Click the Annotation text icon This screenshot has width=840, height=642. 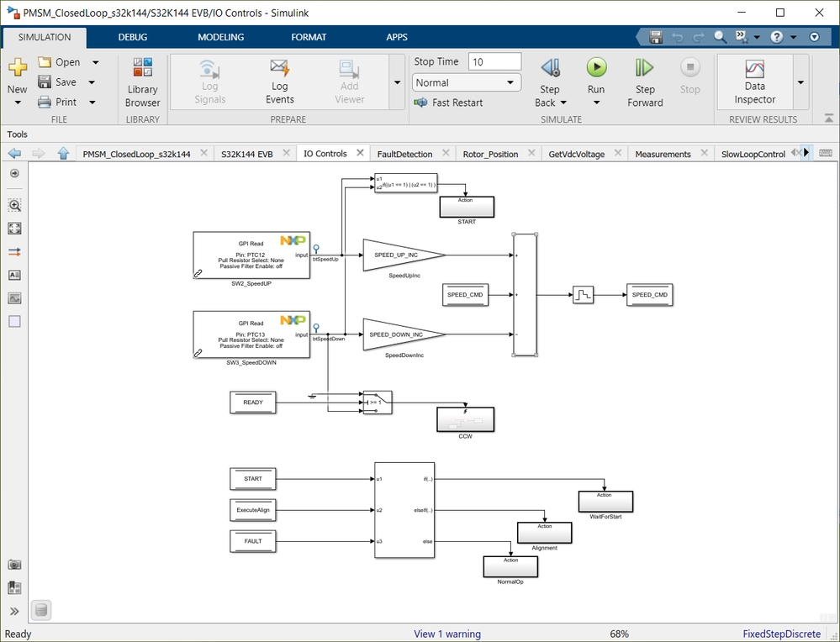coord(14,276)
